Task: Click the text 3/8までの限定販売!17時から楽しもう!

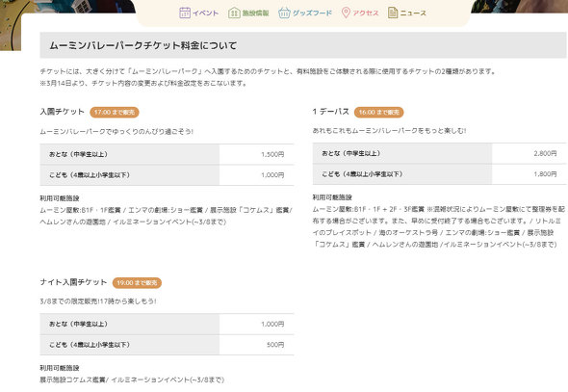Action: 98,301
